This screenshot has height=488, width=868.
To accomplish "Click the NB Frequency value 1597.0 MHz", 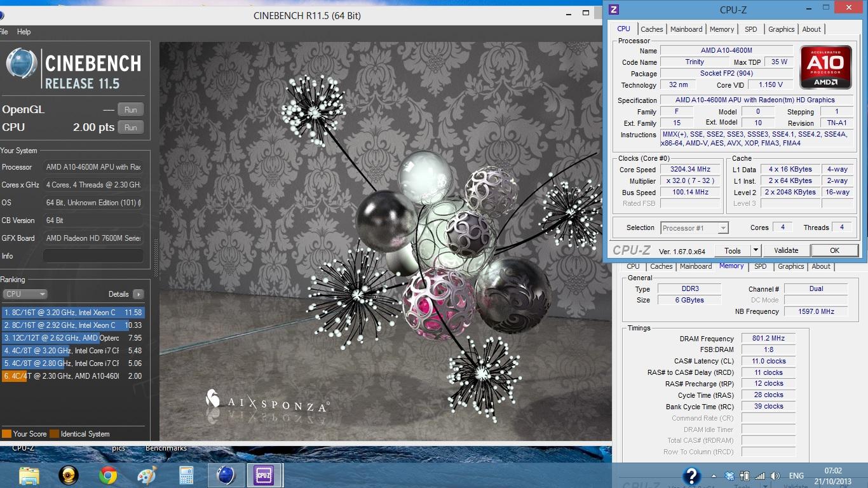I will (x=816, y=311).
